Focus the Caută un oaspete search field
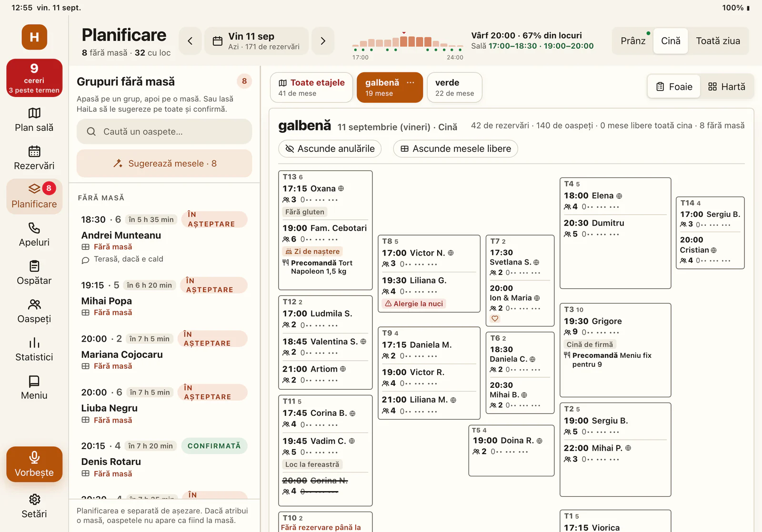The width and height of the screenshot is (762, 532). (164, 131)
